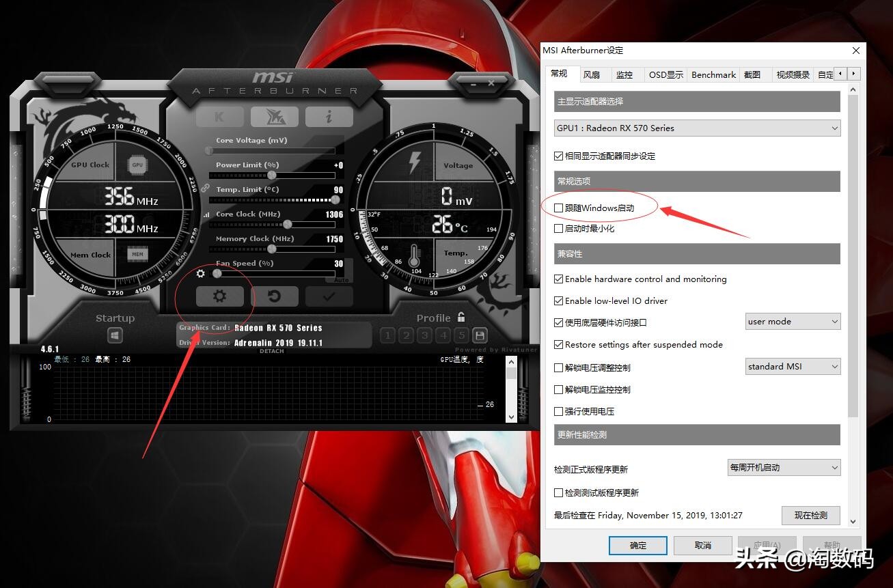
Task: Toggle '使用底层硬件访问接口' checkbox
Action: (x=559, y=322)
